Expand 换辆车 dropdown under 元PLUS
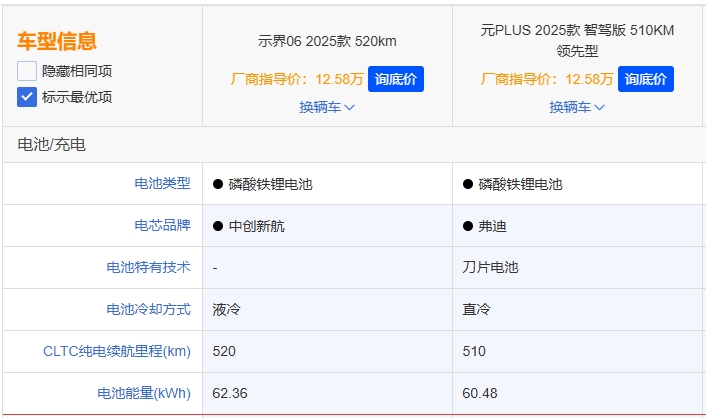This screenshot has height=418, width=706. [577, 107]
